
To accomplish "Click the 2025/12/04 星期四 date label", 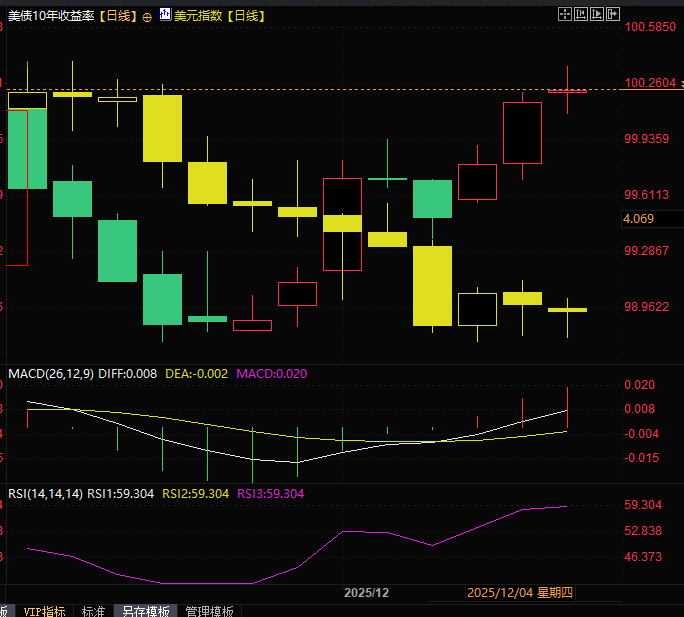I will click(x=520, y=593).
